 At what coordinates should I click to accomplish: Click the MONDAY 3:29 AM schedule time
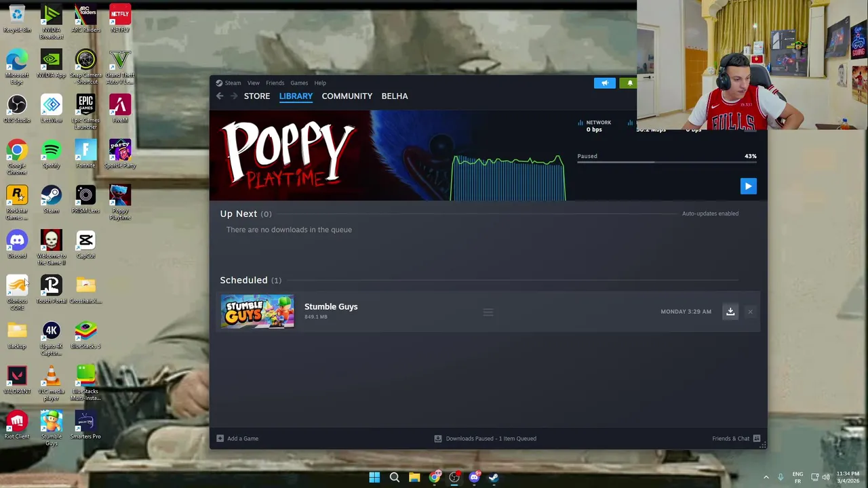click(686, 312)
